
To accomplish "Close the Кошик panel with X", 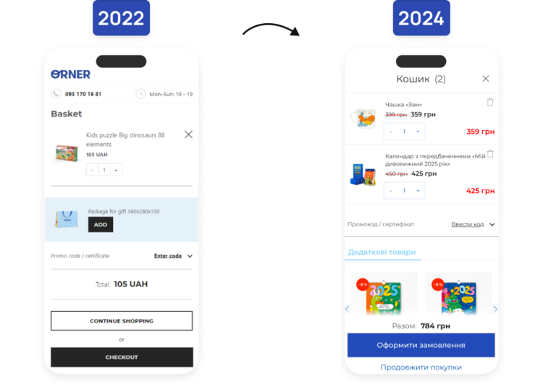I will click(x=486, y=79).
